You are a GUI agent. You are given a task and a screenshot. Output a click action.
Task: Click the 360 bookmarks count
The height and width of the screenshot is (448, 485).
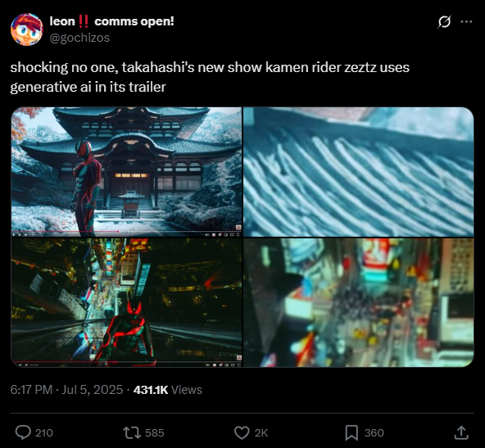[x=374, y=433]
